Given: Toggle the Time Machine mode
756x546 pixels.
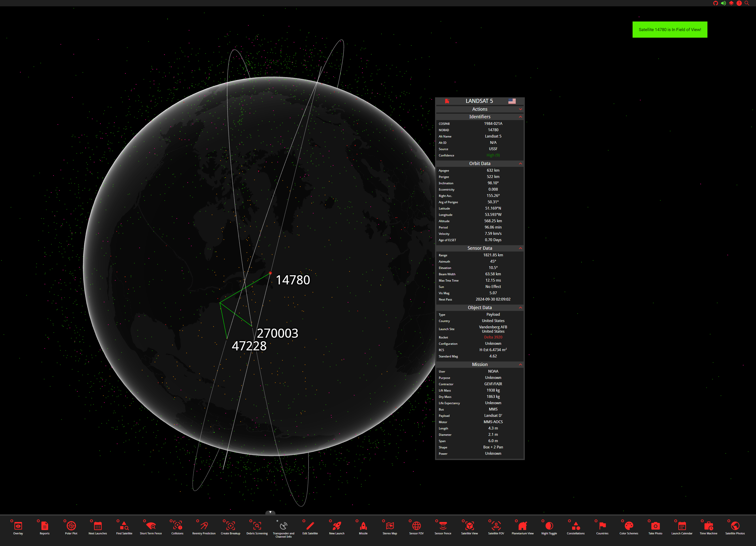Looking at the screenshot, I should pos(708,528).
